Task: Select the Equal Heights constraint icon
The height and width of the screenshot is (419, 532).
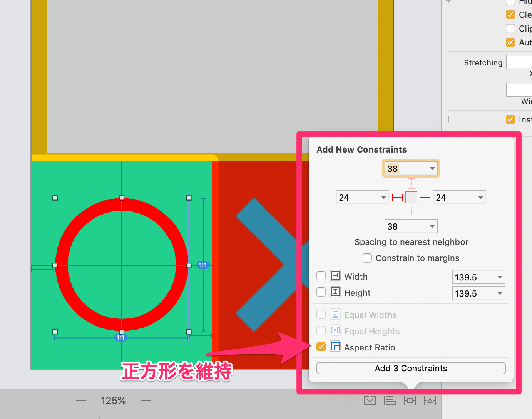Action: point(335,330)
